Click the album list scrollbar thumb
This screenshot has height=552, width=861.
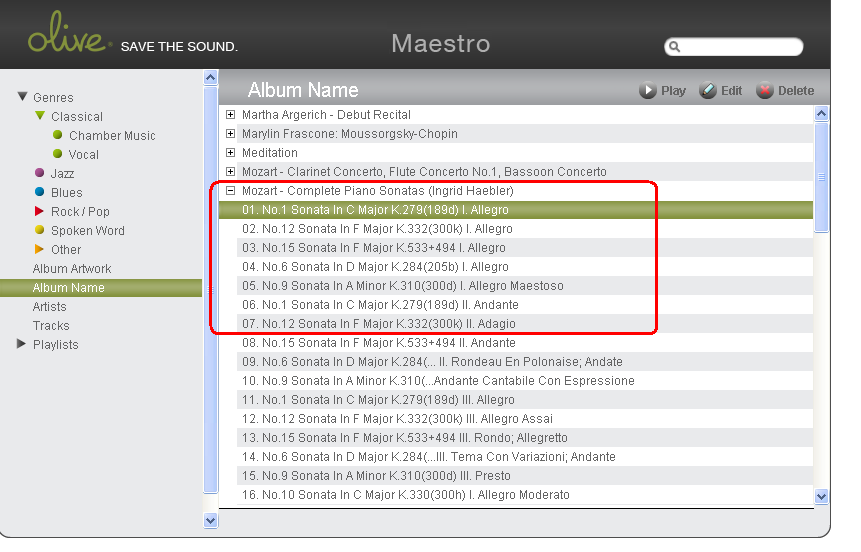pyautogui.click(x=821, y=177)
